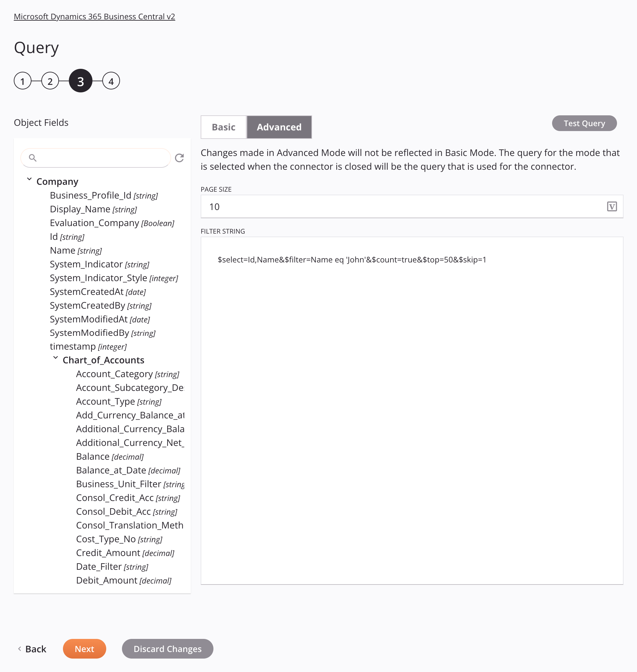Click the Basic tab
Screen dimensions: 637x672
224,127
